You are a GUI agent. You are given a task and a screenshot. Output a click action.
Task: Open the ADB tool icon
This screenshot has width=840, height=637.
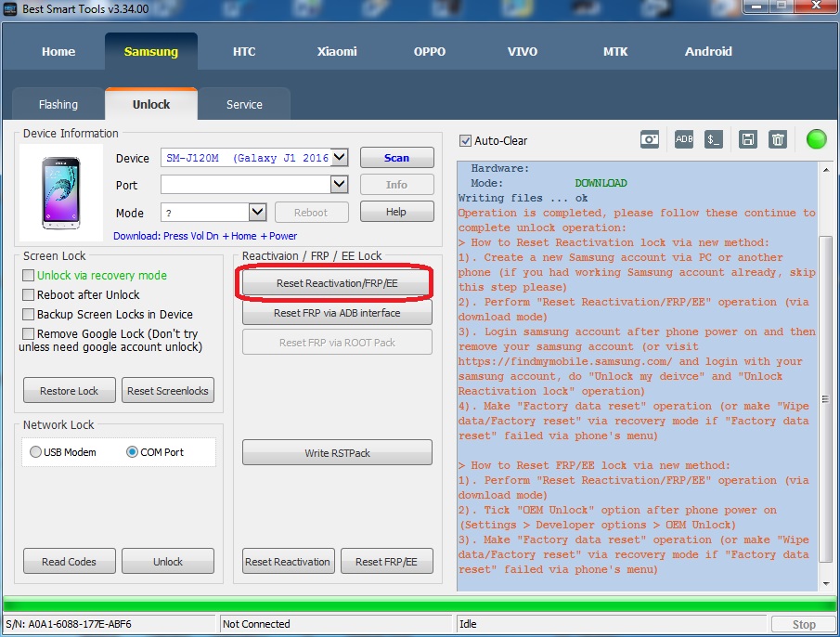pyautogui.click(x=684, y=139)
